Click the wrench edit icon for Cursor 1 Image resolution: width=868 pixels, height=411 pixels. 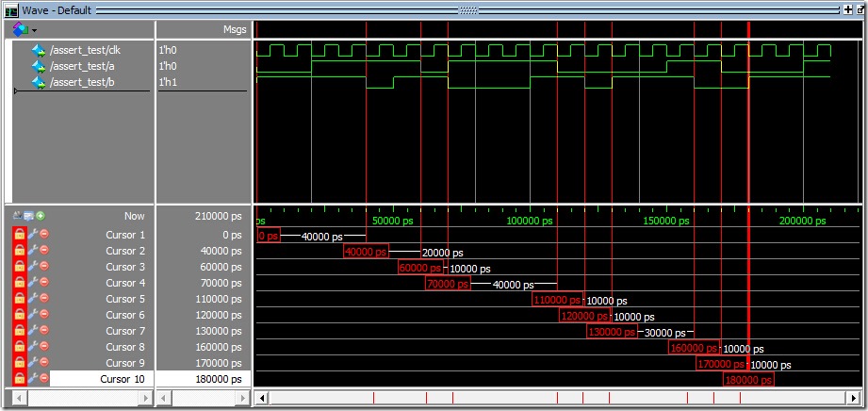click(32, 235)
